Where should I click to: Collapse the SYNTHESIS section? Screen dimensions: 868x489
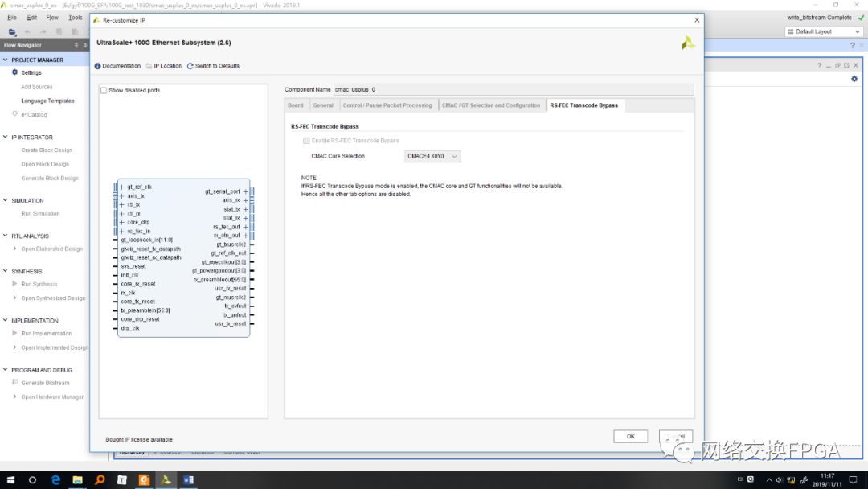coord(6,271)
